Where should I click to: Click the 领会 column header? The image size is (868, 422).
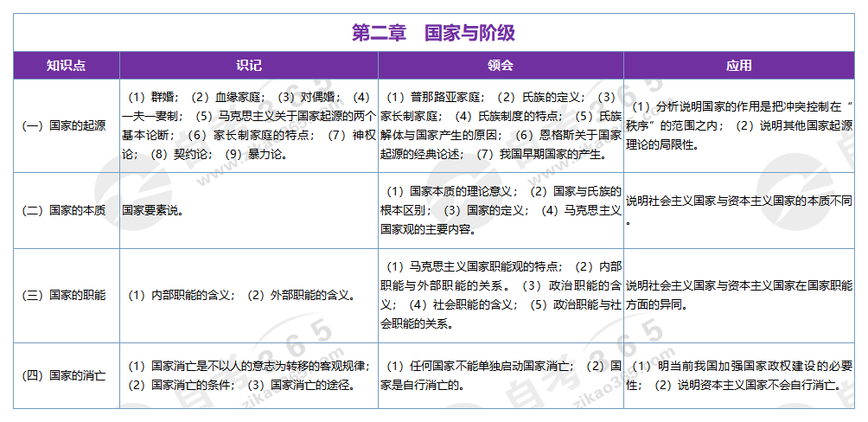point(500,66)
